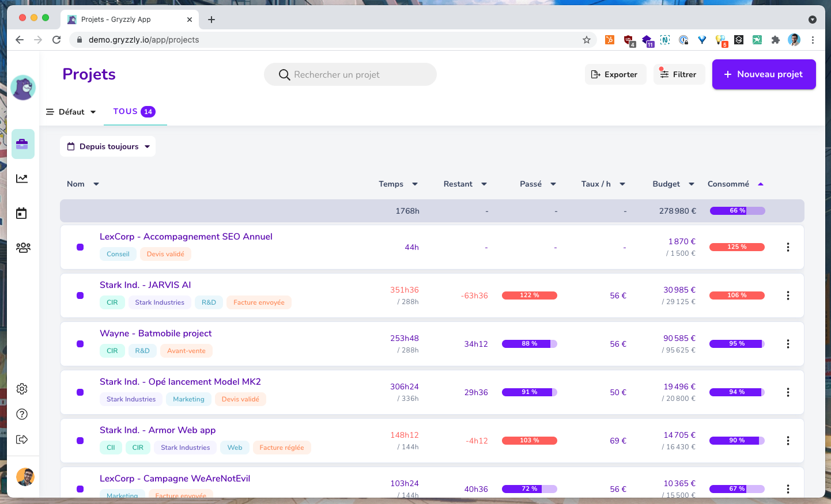Open the Depuis toujours date range dropdown
The image size is (831, 504).
coord(108,146)
